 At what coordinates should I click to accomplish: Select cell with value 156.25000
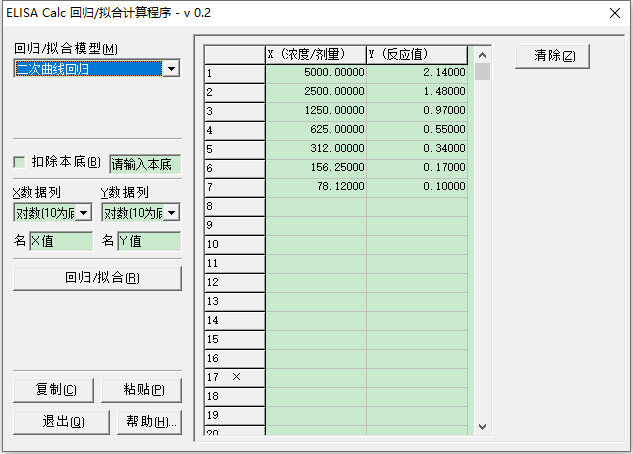click(316, 168)
